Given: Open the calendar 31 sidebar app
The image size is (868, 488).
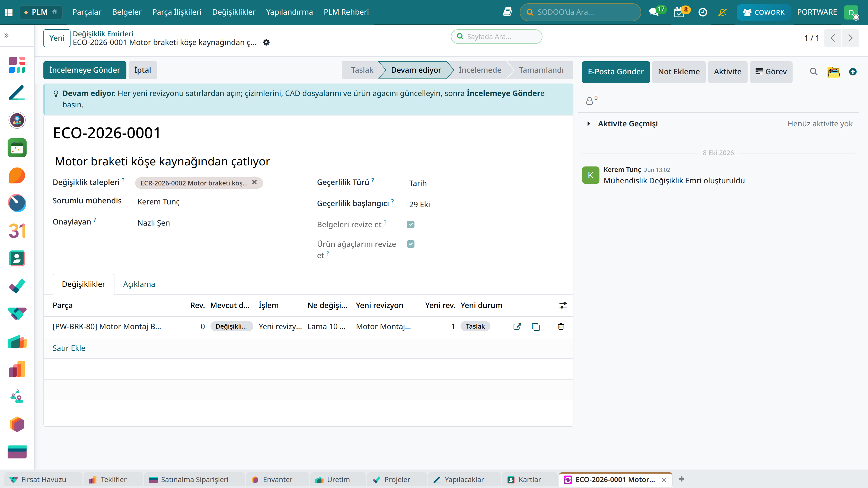Looking at the screenshot, I should point(17,231).
